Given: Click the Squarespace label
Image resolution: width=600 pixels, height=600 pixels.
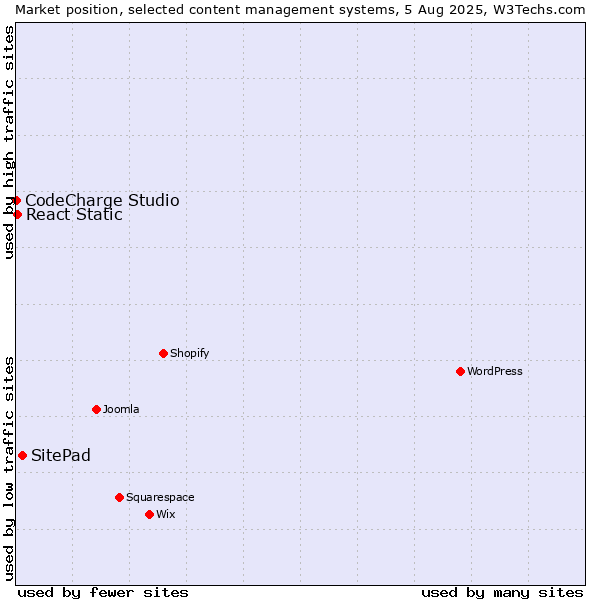Looking at the screenshot, I should 160,497.
